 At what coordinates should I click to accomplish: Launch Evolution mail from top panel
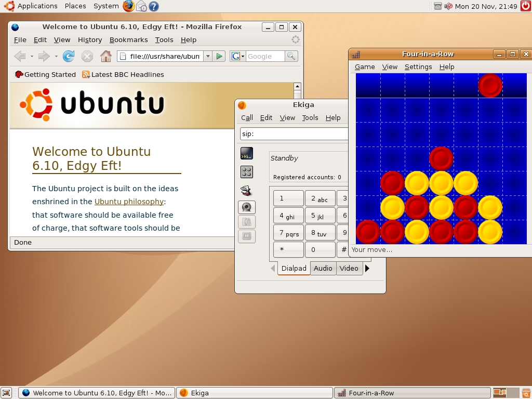pyautogui.click(x=141, y=6)
